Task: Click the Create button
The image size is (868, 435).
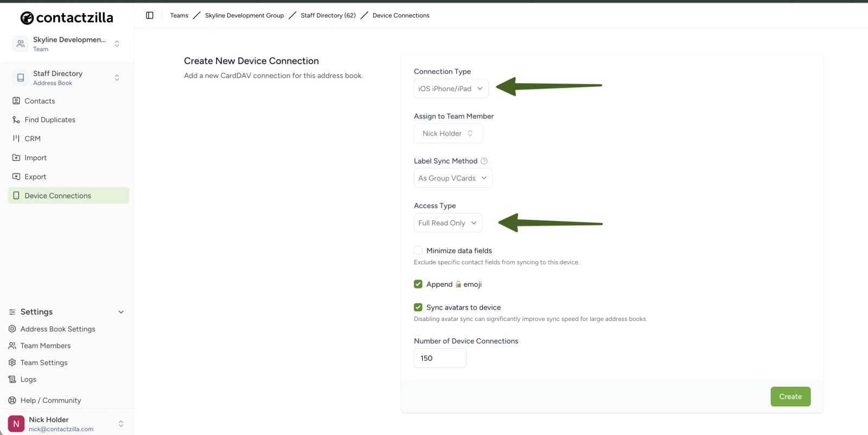Action: pos(790,396)
